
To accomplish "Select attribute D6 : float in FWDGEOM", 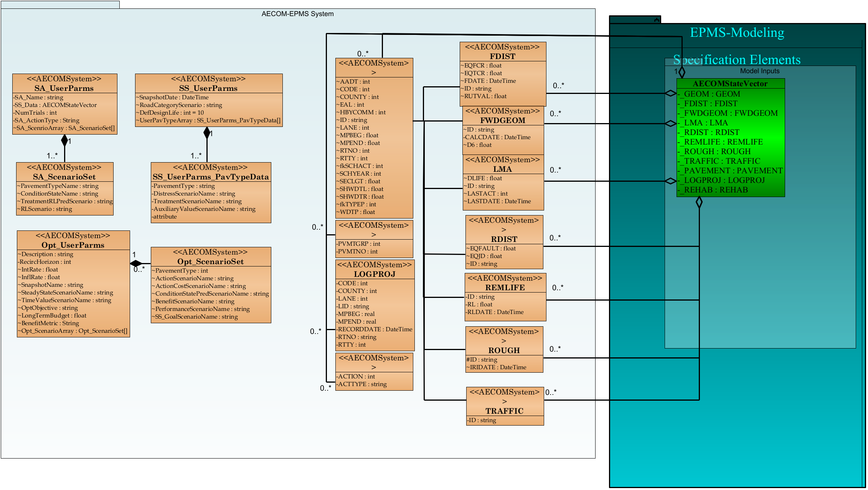I will [x=478, y=145].
